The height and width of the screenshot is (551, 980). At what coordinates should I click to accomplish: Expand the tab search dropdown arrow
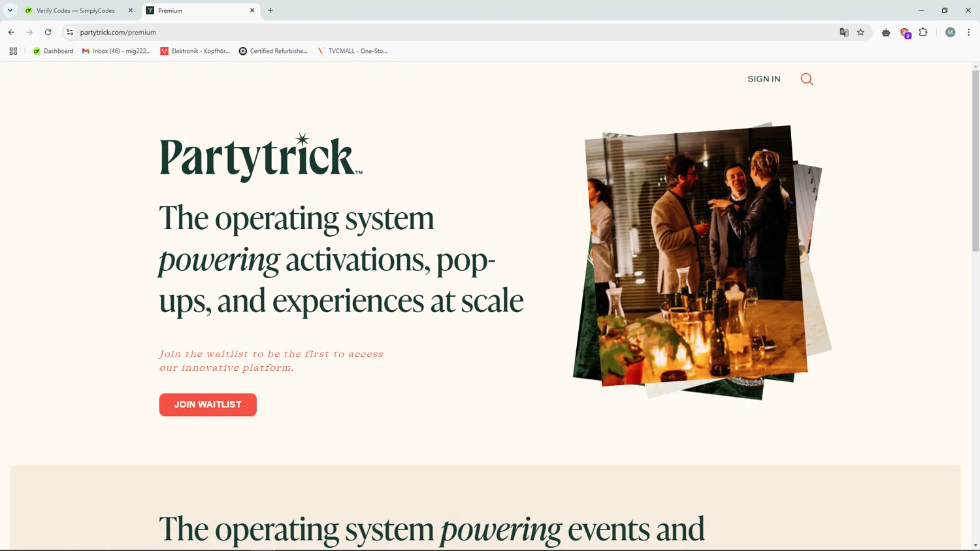[10, 10]
